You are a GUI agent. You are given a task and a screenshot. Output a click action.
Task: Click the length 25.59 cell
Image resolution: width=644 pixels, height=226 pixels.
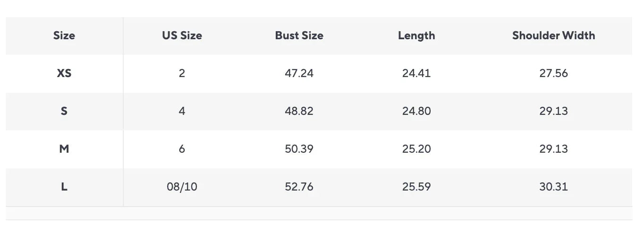pyautogui.click(x=416, y=187)
